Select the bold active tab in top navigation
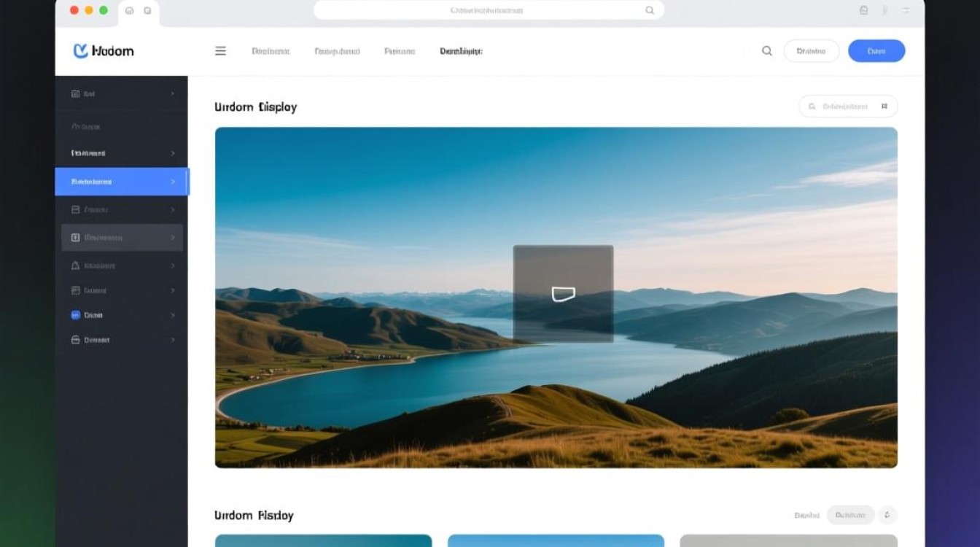 pos(461,51)
